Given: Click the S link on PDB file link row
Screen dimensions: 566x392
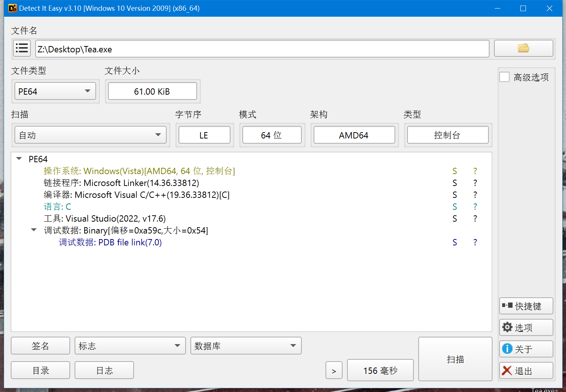Looking at the screenshot, I should click(x=455, y=242).
